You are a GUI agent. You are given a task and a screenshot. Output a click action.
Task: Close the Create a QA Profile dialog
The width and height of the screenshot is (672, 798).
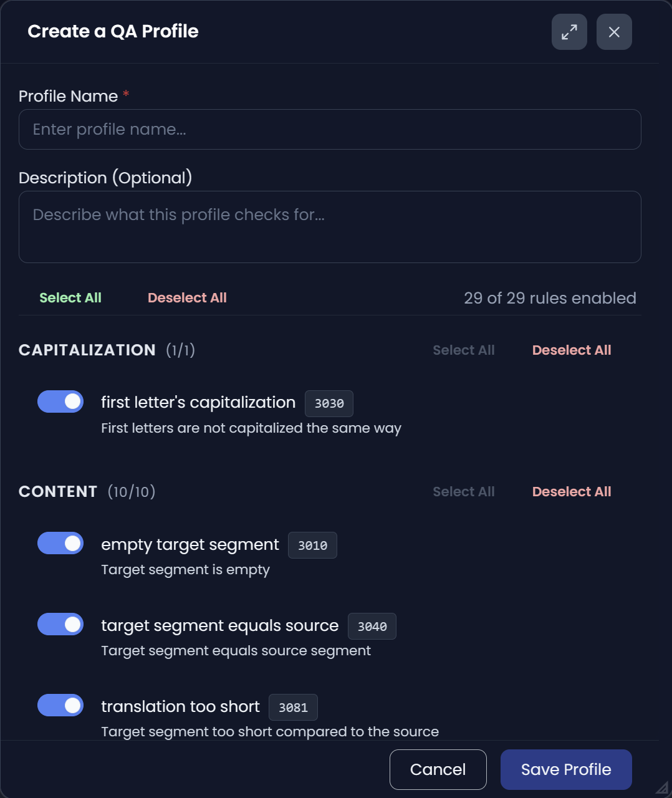613,31
